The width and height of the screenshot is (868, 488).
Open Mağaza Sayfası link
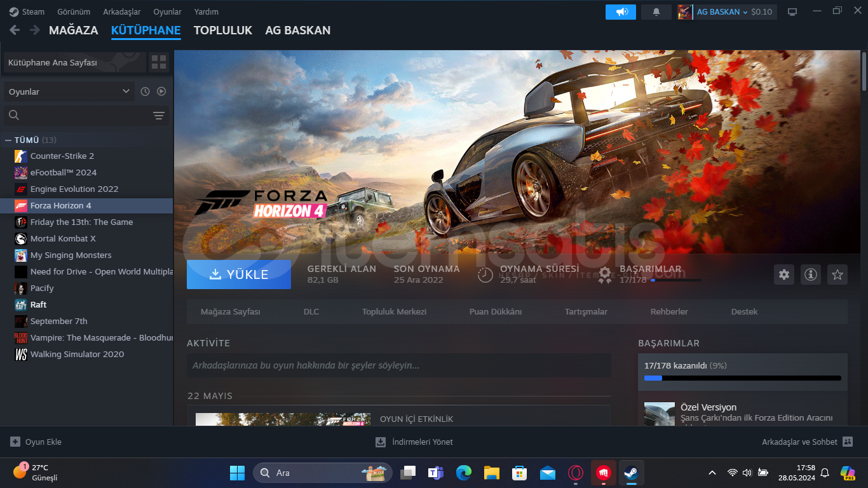(x=231, y=312)
